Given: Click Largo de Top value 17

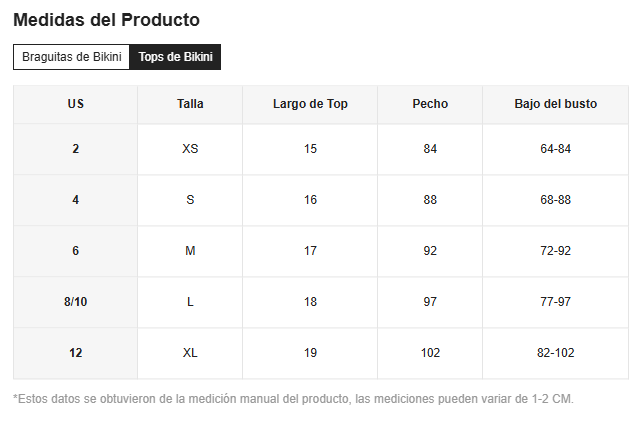Looking at the screenshot, I should (x=310, y=251).
